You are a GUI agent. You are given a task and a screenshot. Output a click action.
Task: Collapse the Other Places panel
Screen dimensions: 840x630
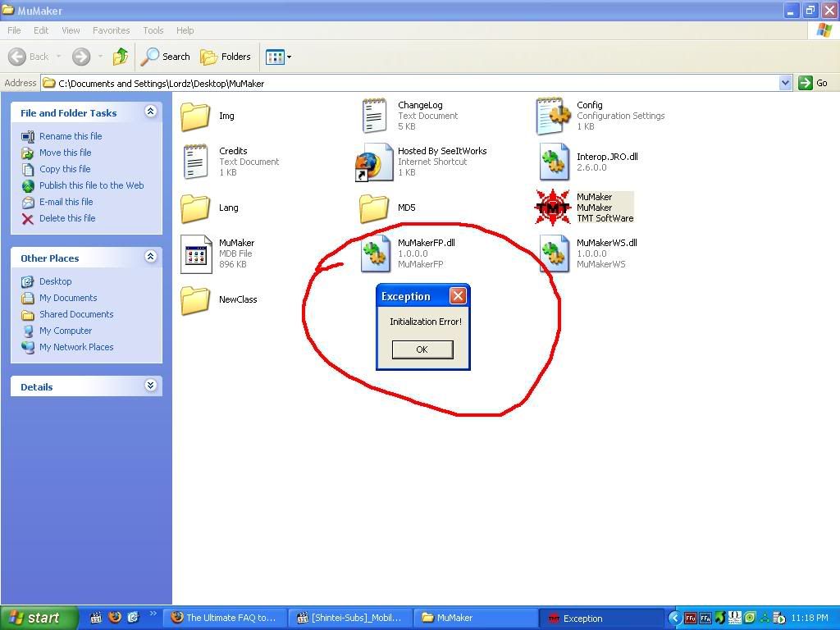point(150,257)
